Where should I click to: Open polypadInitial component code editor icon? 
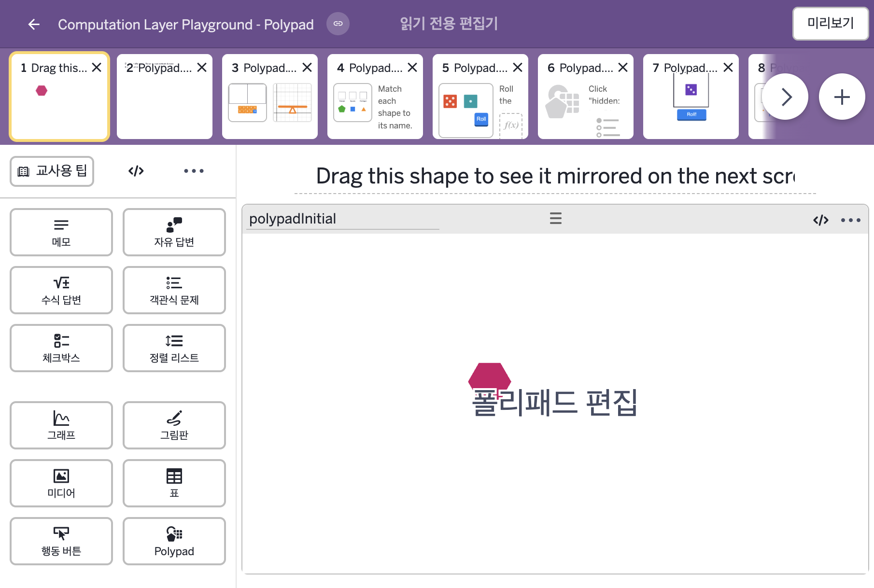(x=821, y=220)
